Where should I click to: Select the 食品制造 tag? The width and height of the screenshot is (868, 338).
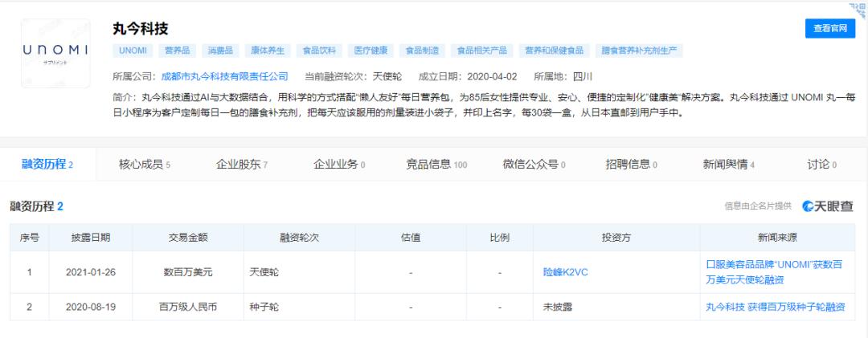click(423, 51)
